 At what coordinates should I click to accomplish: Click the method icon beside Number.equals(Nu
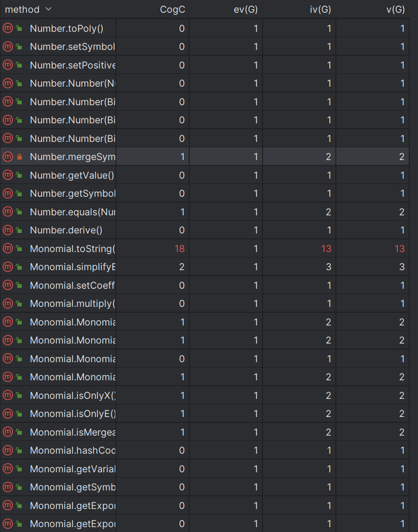click(x=7, y=212)
